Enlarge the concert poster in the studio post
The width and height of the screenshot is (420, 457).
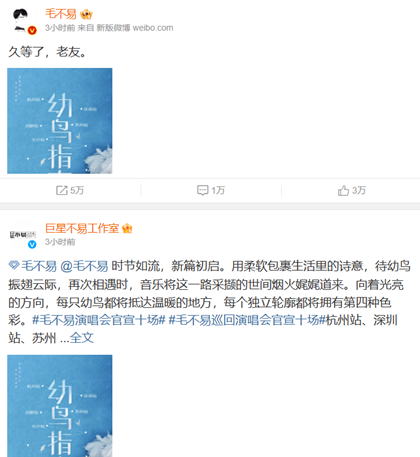(x=60, y=406)
